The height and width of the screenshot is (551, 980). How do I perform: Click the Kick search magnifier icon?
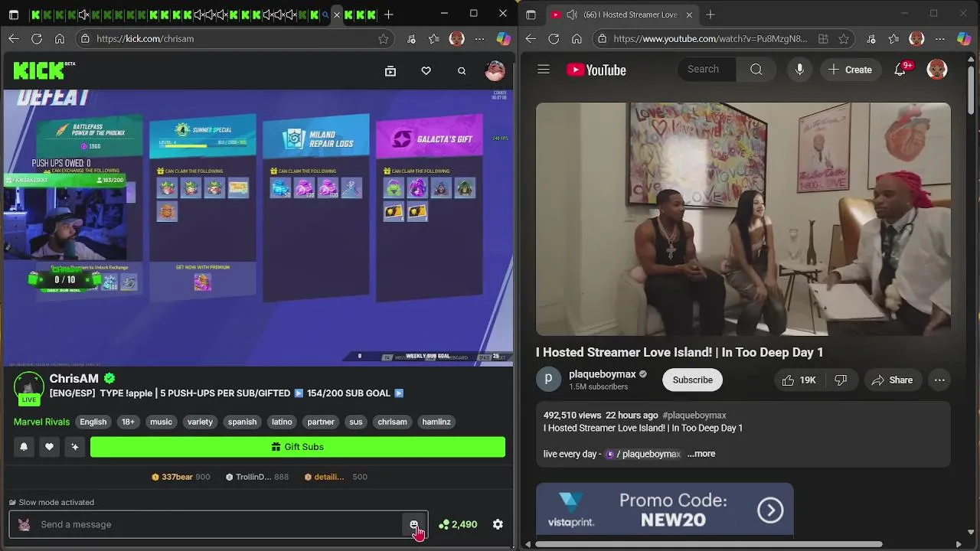462,70
